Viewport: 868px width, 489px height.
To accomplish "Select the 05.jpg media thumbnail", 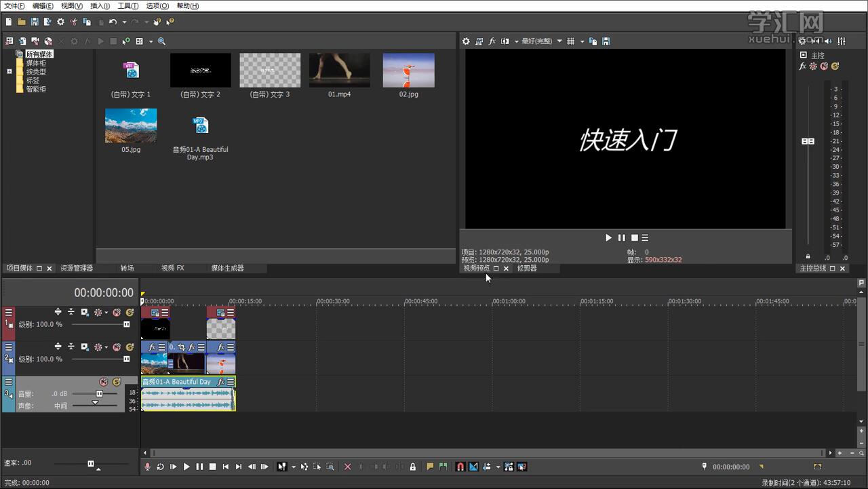I will click(x=131, y=125).
